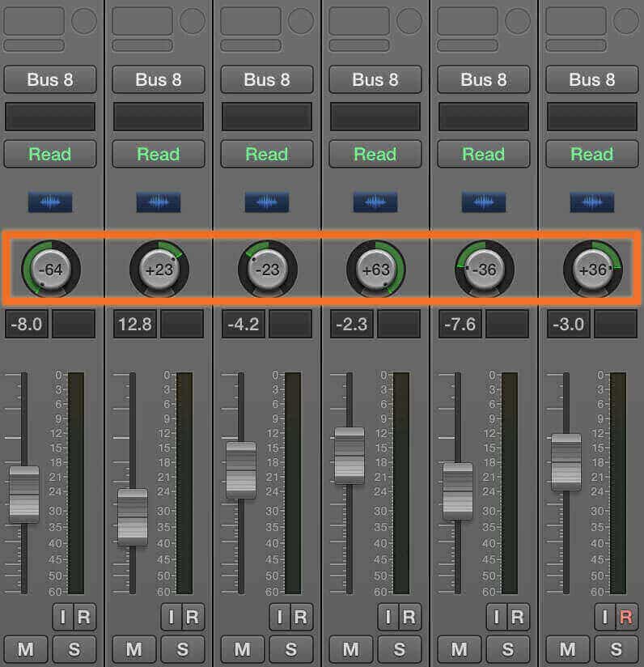Open the Bus 8 output menu on +23 pan strip
The height and width of the screenshot is (667, 644).
(159, 79)
